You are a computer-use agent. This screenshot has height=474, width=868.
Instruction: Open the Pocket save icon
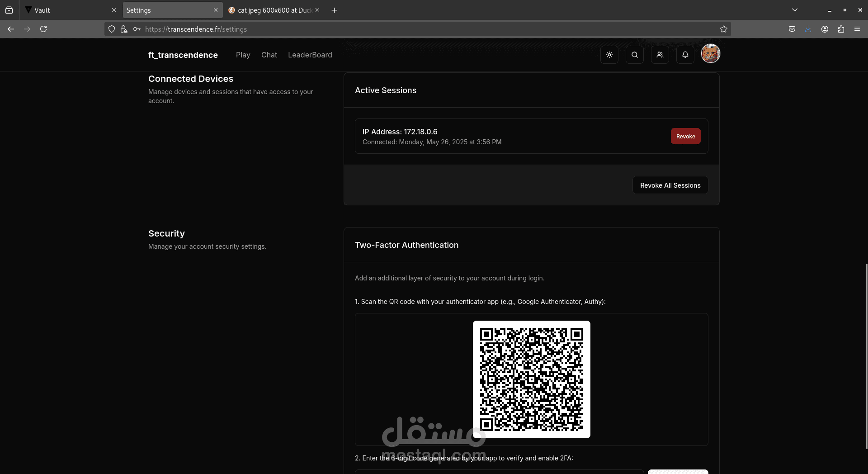(792, 29)
